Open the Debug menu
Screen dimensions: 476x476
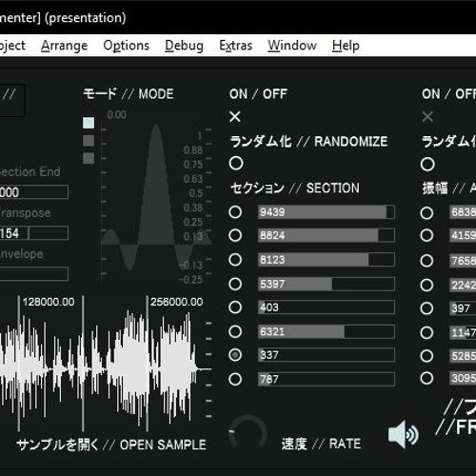point(184,46)
